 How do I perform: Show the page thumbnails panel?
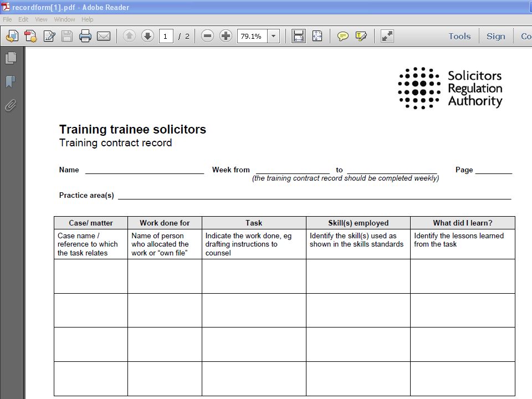tap(11, 58)
